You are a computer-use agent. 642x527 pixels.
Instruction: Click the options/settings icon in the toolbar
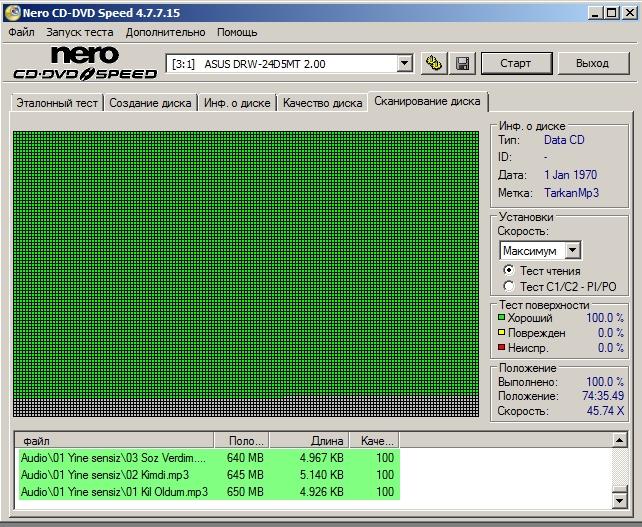433,64
